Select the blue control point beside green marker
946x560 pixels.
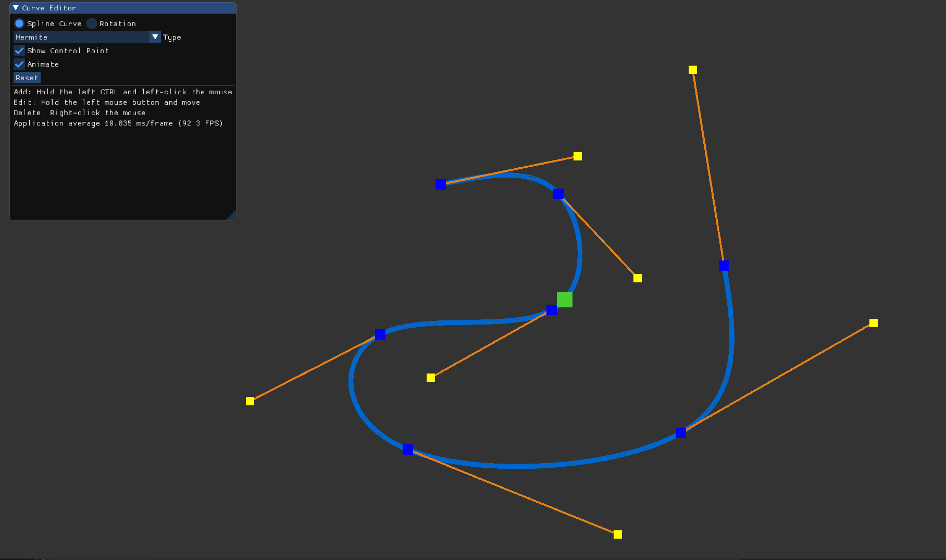tap(552, 310)
